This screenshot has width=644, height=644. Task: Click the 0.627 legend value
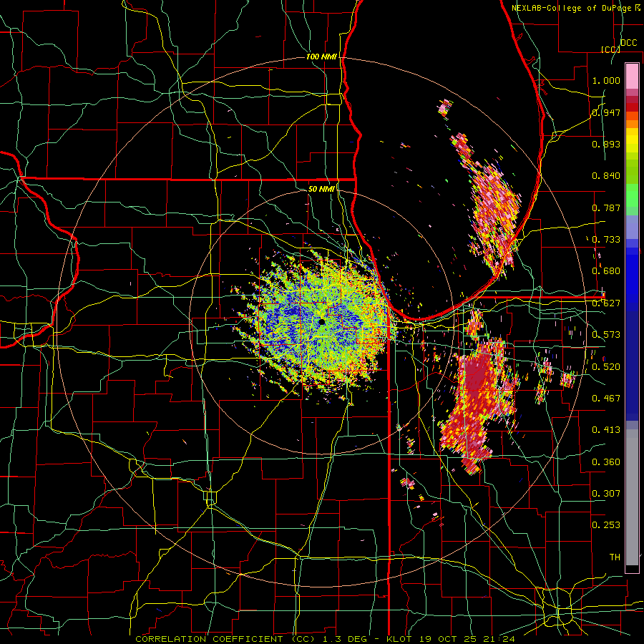pos(606,303)
